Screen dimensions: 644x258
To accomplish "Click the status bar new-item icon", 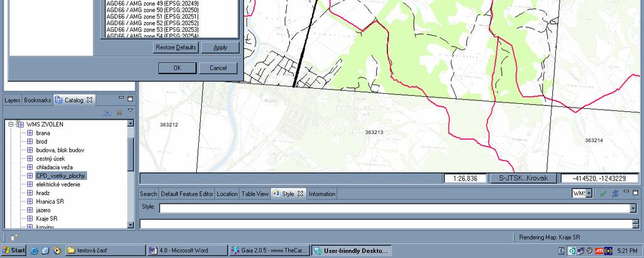I will [14, 237].
